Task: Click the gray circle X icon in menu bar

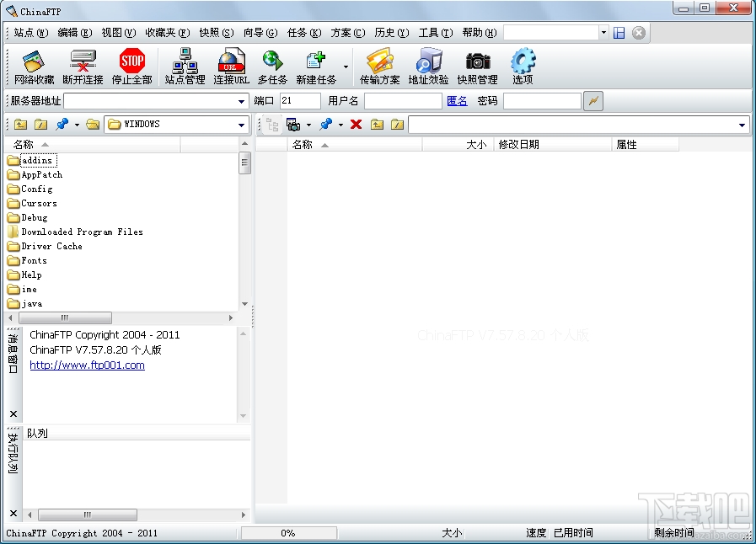Action: click(639, 33)
